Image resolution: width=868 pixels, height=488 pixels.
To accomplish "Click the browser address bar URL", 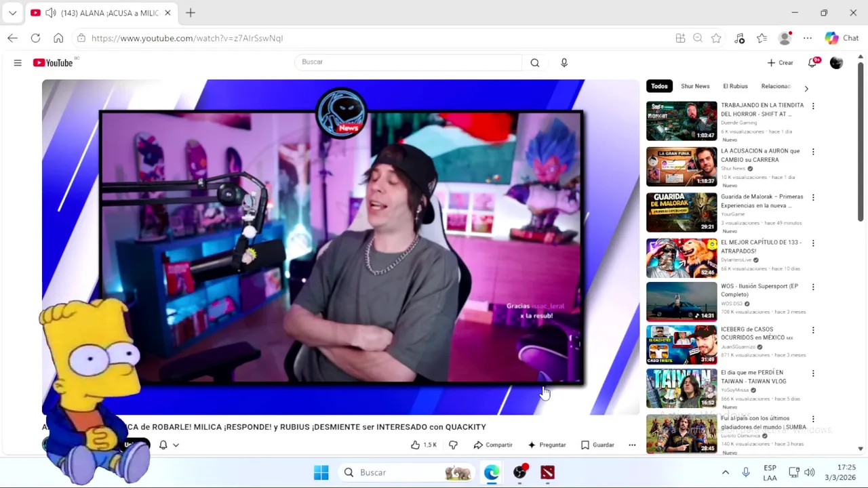I will (x=187, y=38).
